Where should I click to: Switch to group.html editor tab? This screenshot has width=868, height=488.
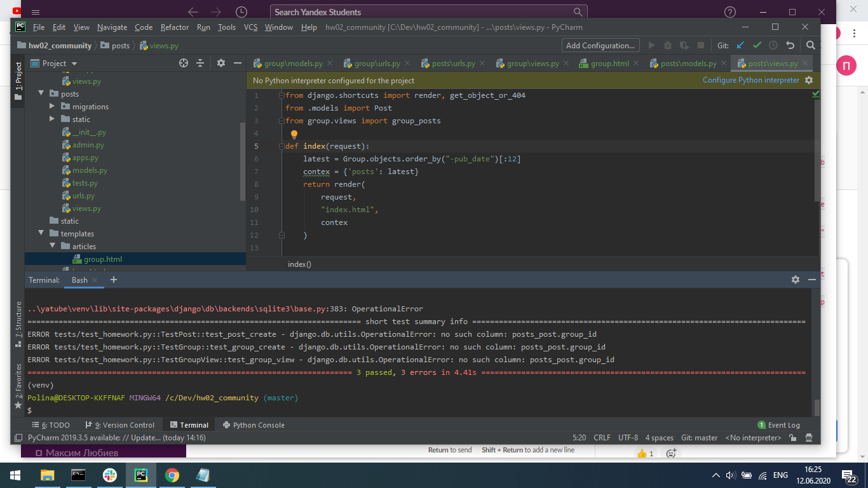(609, 64)
